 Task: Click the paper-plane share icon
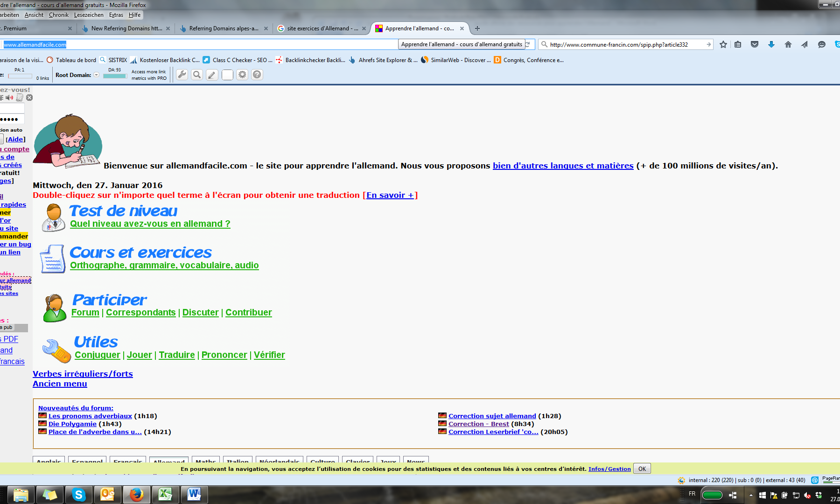[805, 44]
